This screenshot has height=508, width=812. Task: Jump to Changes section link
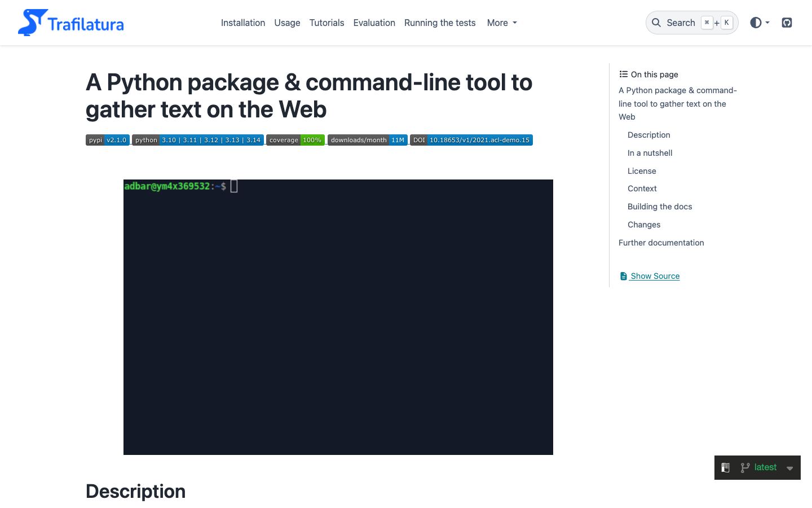tap(644, 225)
